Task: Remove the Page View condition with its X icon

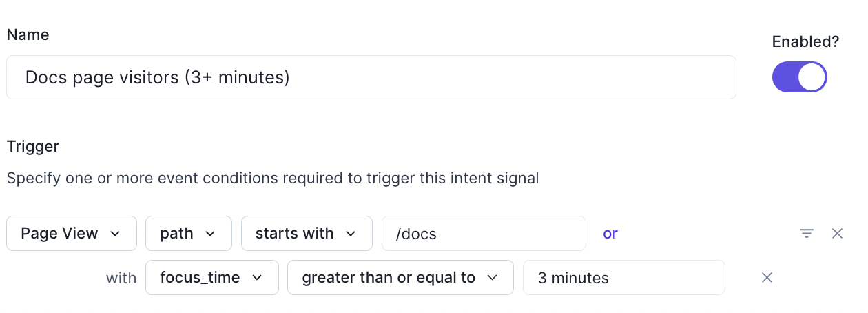Action: [837, 234]
